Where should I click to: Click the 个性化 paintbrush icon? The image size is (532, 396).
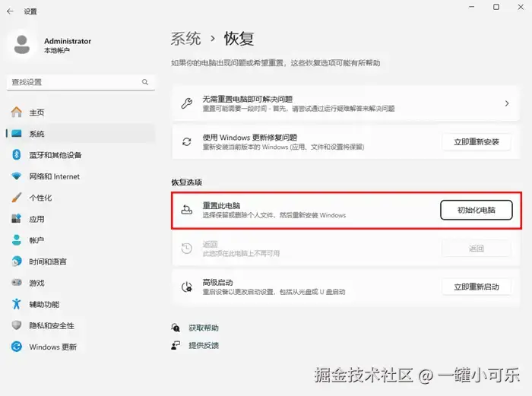click(x=16, y=197)
